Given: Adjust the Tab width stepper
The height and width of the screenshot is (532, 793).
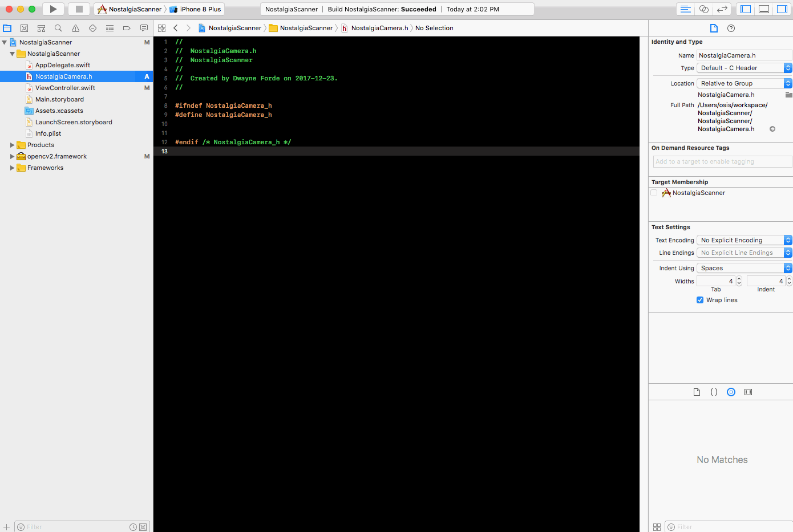Looking at the screenshot, I should 739,281.
